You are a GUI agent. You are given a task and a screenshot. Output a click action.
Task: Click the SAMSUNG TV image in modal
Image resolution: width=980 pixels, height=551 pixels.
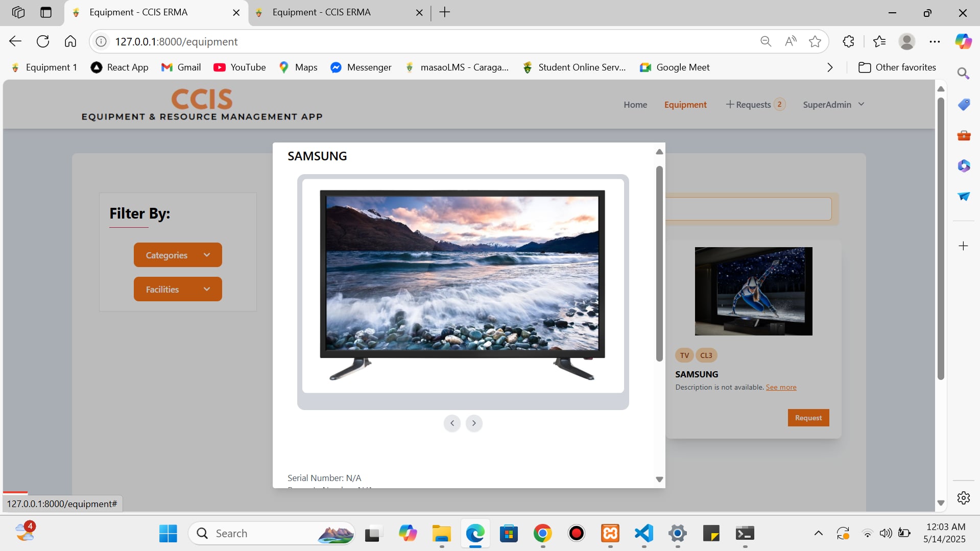tap(463, 285)
